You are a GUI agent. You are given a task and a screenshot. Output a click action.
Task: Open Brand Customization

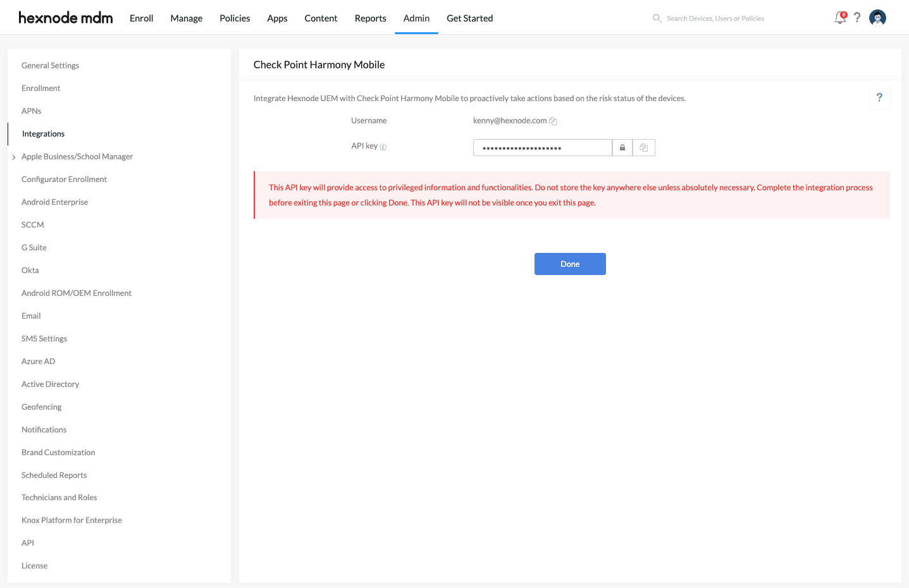[x=58, y=453]
